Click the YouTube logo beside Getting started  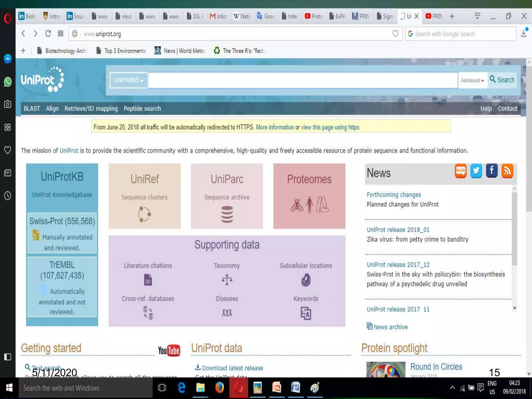coord(169,350)
